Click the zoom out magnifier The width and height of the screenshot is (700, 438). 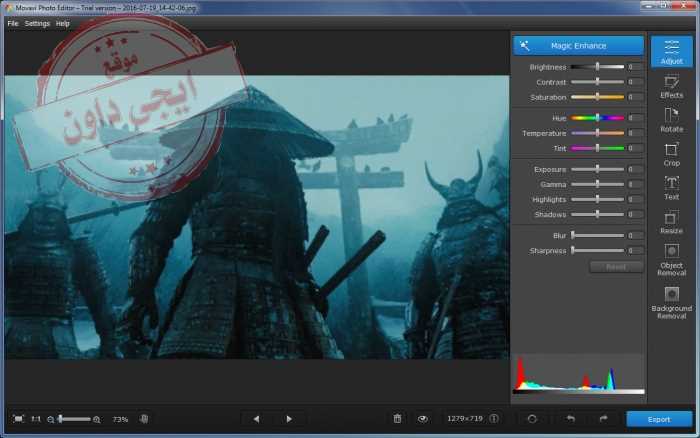[50, 419]
